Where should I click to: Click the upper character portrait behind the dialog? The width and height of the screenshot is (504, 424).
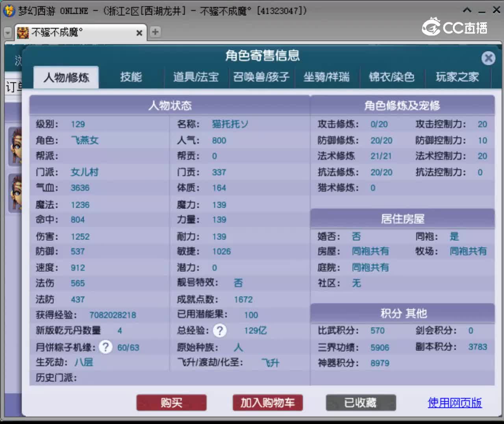[15, 146]
